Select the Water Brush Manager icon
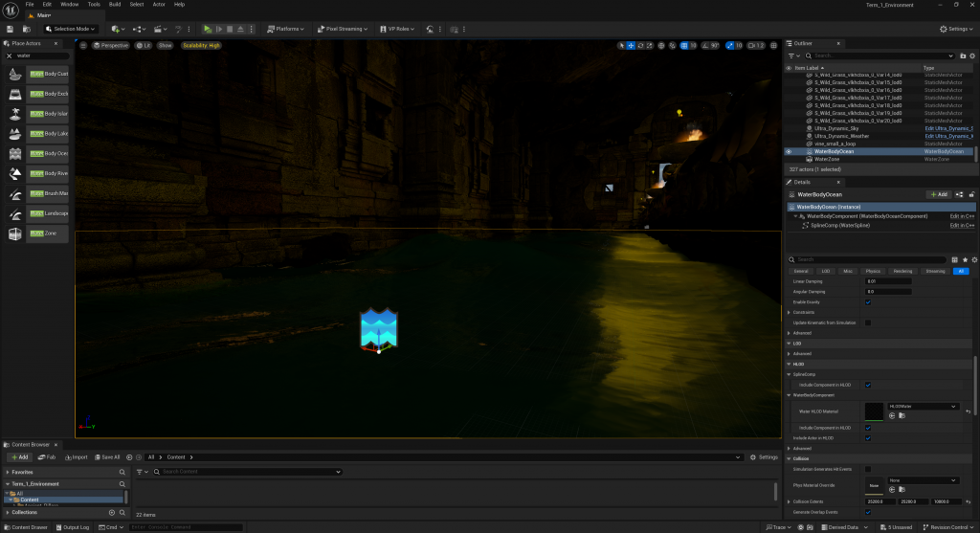 [x=15, y=193]
